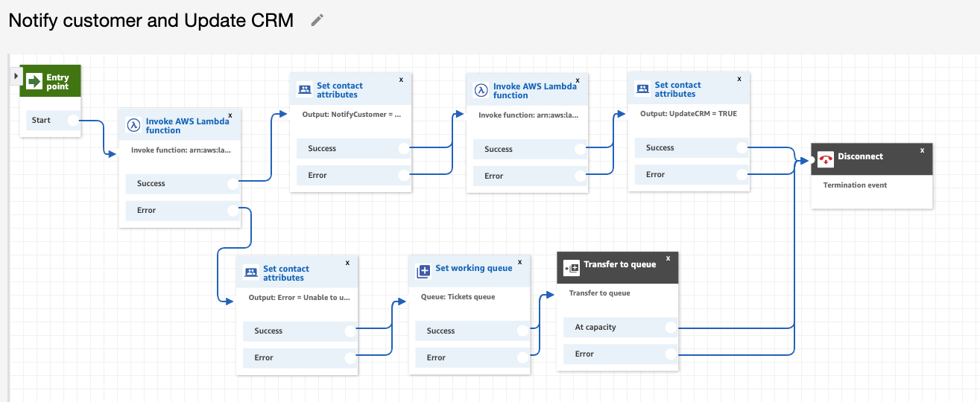Click the Lambda icon on the block after Start
This screenshot has height=402, width=980.
(x=133, y=125)
